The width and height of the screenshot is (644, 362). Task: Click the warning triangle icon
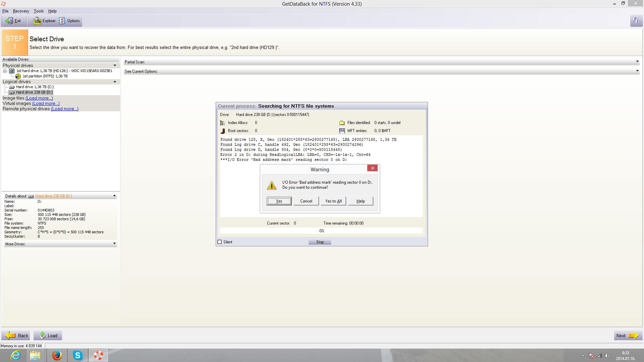[272, 185]
